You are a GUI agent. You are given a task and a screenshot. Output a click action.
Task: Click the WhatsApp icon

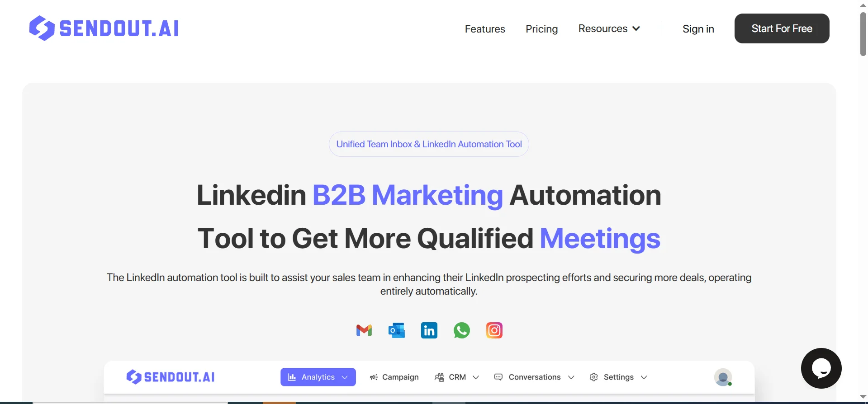coord(462,330)
